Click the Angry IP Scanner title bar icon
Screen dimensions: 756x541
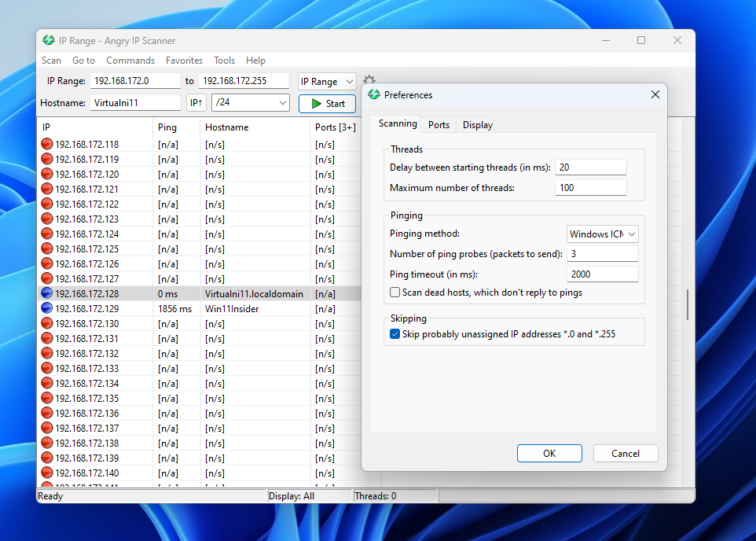48,41
